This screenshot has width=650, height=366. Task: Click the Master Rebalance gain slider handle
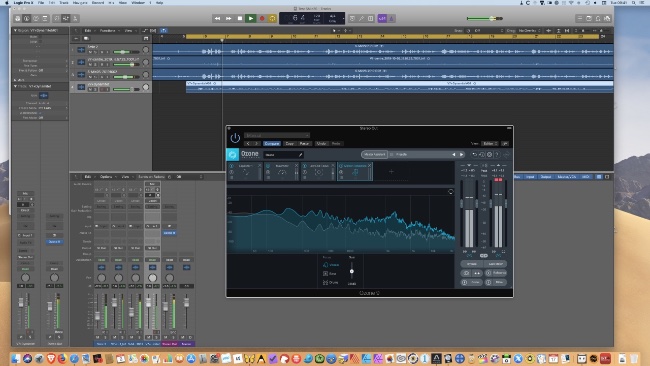352,271
